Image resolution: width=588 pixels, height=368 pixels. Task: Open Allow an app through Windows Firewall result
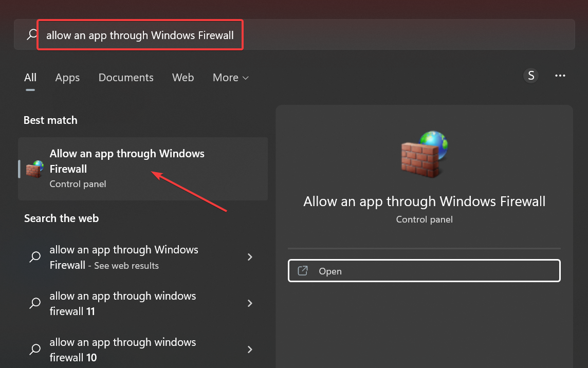click(x=143, y=169)
